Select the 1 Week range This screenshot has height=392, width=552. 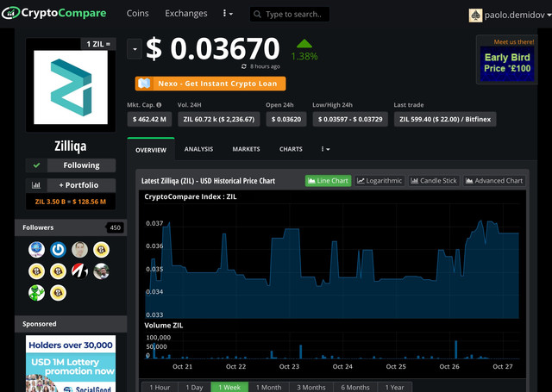coord(229,387)
